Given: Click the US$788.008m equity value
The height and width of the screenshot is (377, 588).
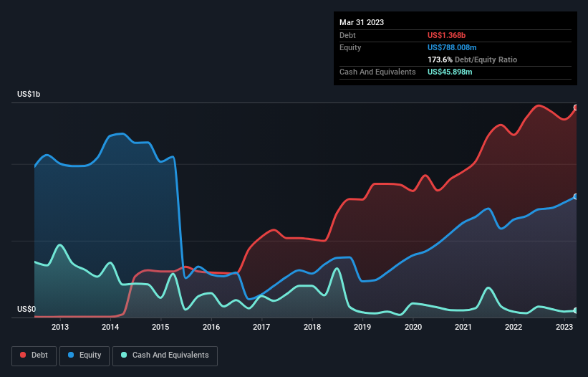Looking at the screenshot, I should coord(452,47).
